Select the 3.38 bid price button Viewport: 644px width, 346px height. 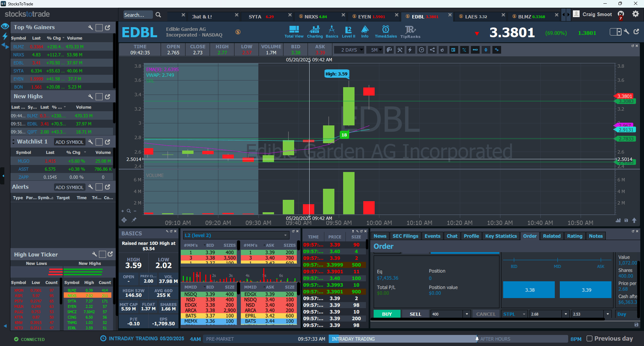pos(529,290)
